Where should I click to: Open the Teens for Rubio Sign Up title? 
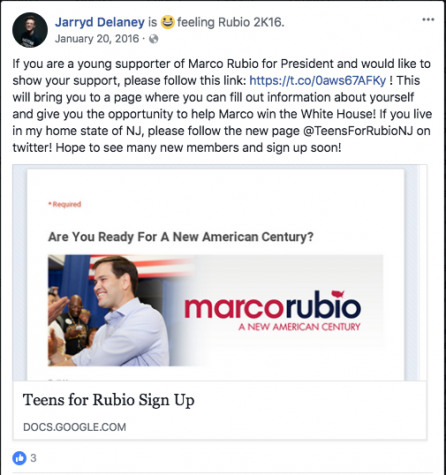click(x=109, y=400)
